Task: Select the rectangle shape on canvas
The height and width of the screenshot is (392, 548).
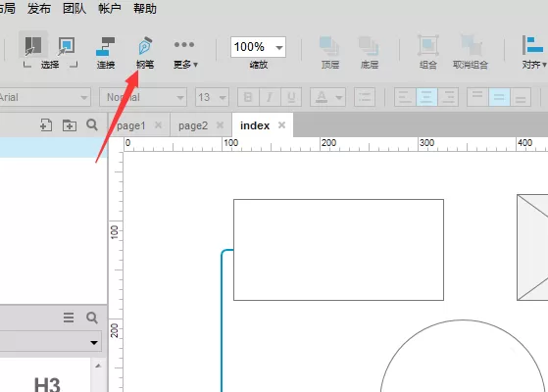Action: [x=338, y=250]
